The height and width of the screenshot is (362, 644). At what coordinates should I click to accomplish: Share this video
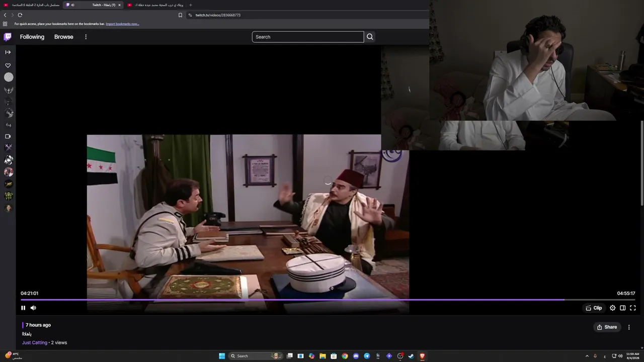pyautogui.click(x=607, y=327)
